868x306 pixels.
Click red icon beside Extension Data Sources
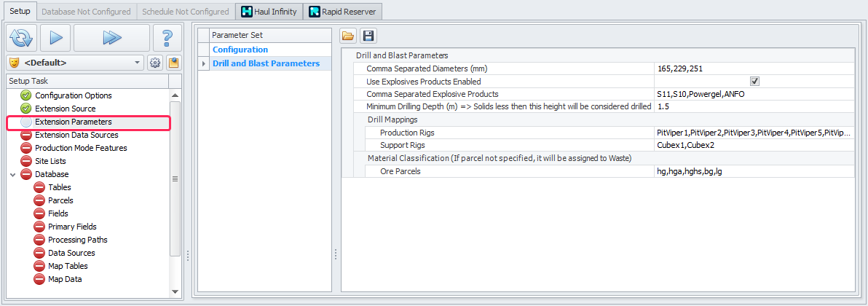point(26,135)
